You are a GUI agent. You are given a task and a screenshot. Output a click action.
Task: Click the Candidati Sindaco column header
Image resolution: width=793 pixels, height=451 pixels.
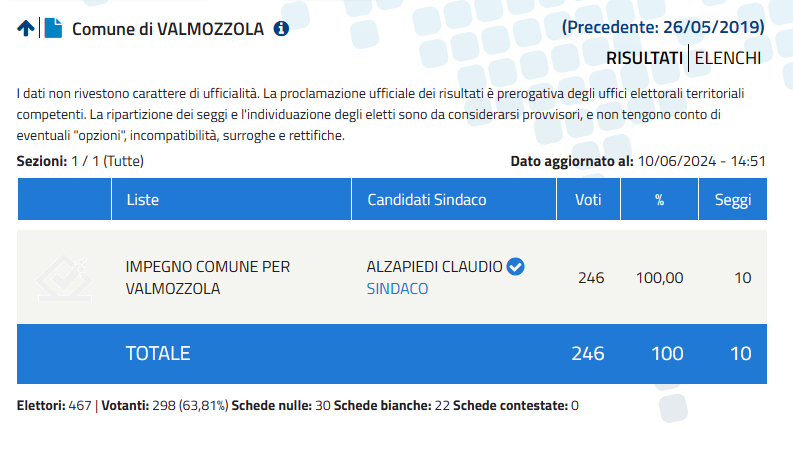click(x=454, y=199)
